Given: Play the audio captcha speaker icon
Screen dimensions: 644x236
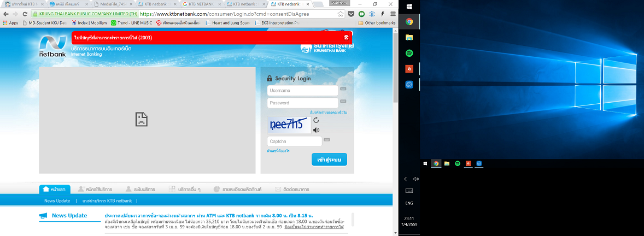Looking at the screenshot, I should click(x=316, y=130).
